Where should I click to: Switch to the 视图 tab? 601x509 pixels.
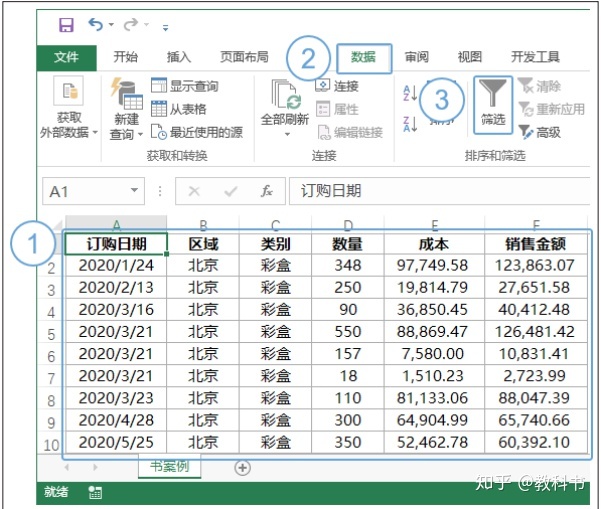[x=470, y=57]
